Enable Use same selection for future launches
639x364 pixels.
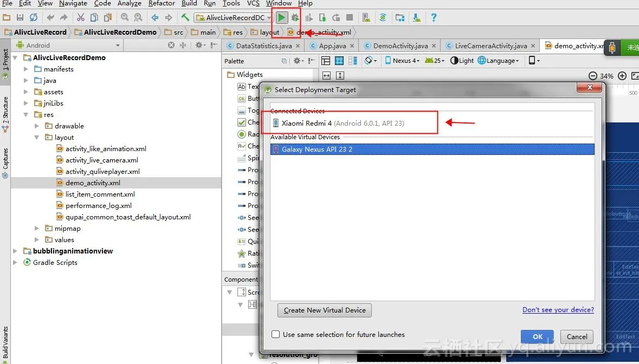click(x=275, y=334)
